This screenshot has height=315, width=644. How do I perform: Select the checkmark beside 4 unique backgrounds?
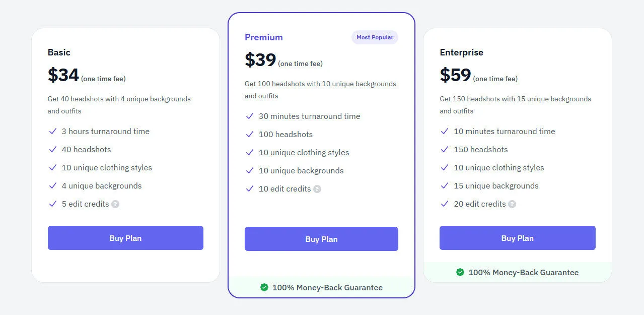pos(53,185)
